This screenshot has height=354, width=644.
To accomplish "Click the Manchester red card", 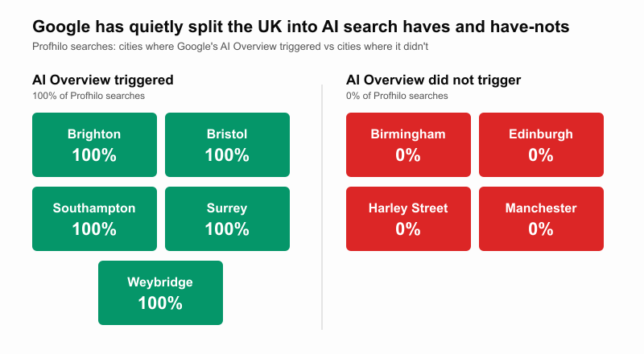I will click(541, 219).
